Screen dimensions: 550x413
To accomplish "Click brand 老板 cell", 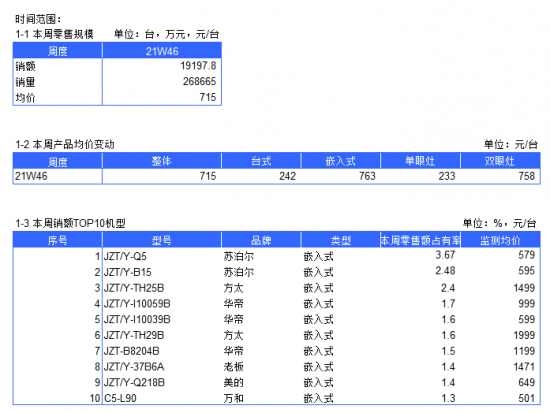I will 233,367.
